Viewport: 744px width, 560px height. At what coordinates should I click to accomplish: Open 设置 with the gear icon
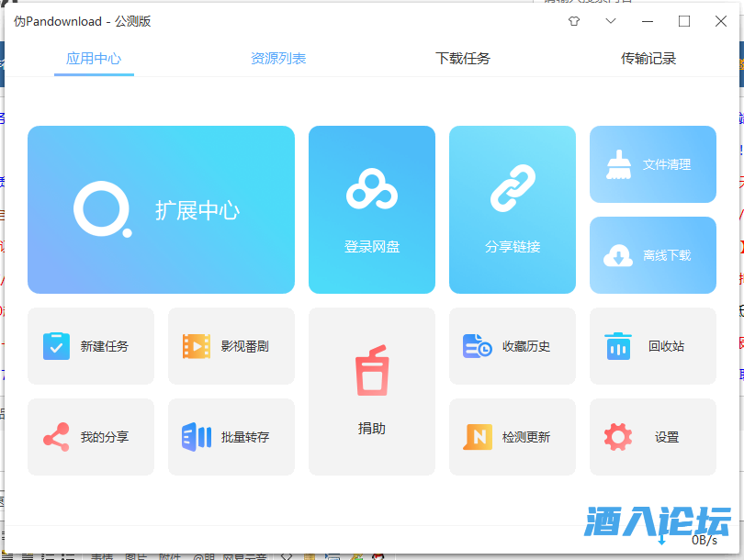[618, 437]
